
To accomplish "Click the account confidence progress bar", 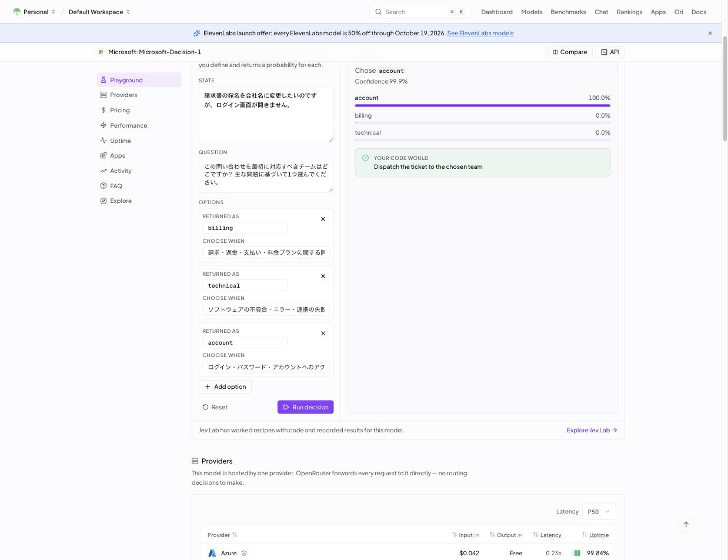I will tap(482, 105).
